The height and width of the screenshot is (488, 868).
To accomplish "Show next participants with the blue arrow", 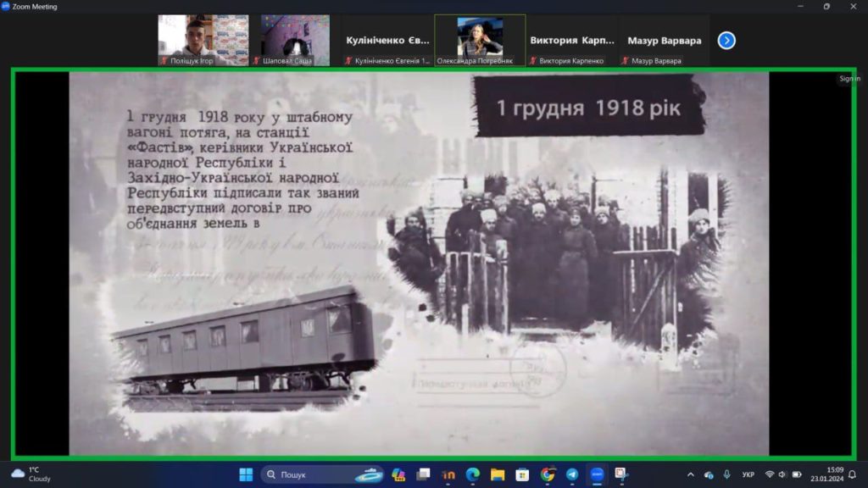I will tap(726, 40).
